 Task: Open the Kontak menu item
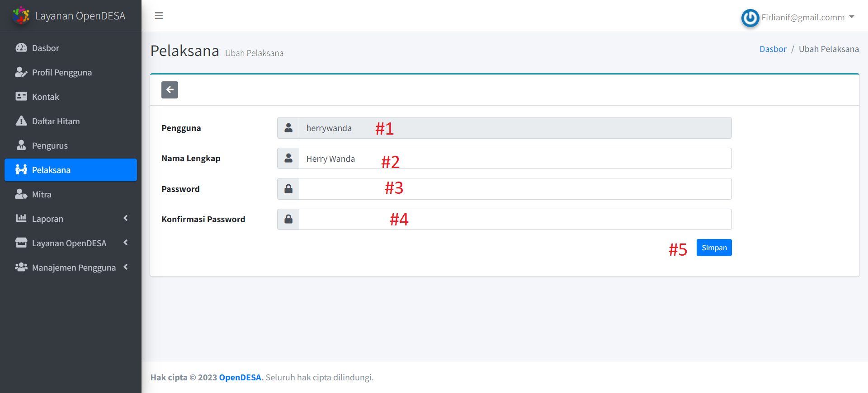pyautogui.click(x=71, y=97)
